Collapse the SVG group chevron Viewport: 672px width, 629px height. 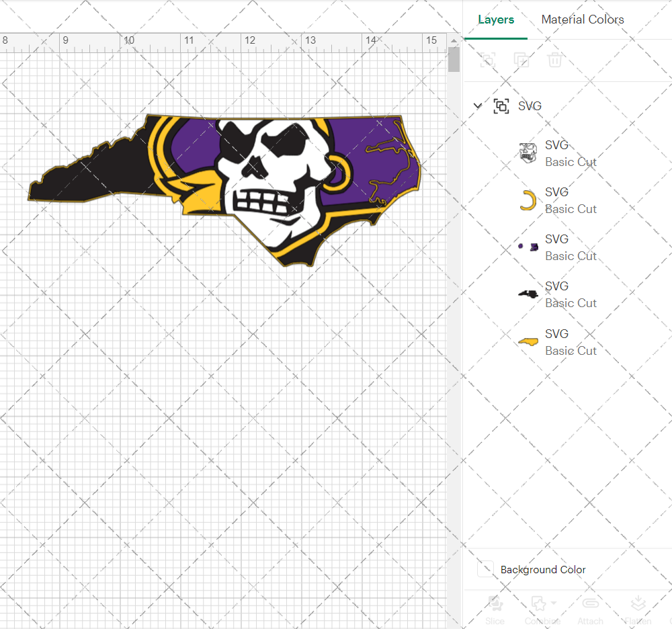477,106
